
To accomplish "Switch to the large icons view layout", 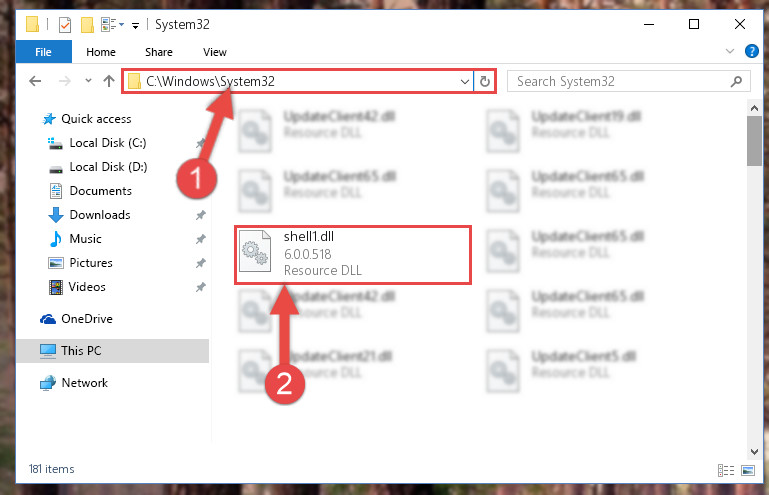I will point(748,470).
